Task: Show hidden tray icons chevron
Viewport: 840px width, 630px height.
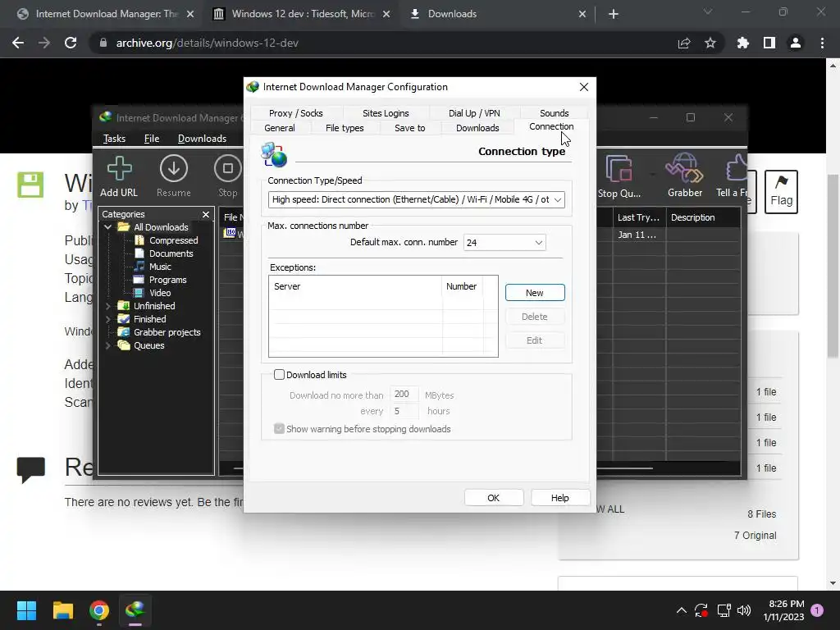Action: coord(681,610)
